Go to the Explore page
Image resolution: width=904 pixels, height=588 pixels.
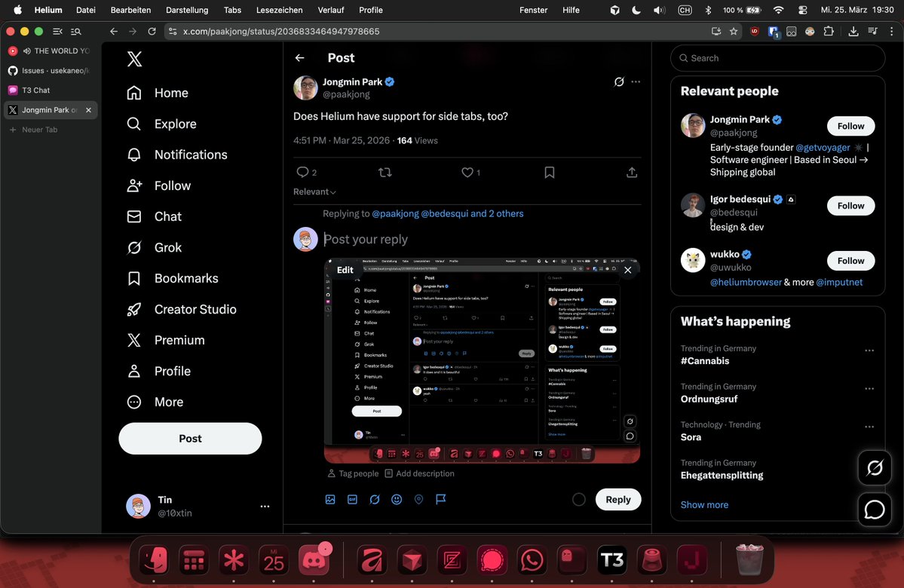click(x=161, y=124)
